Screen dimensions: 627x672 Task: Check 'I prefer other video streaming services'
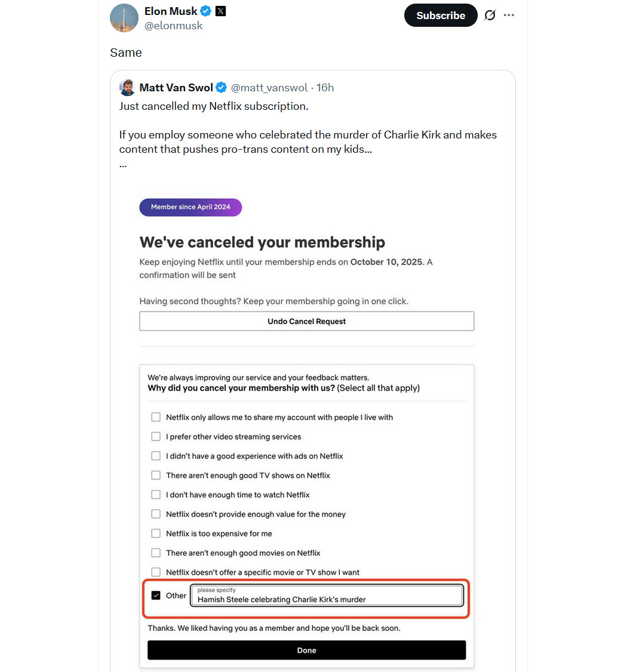point(156,437)
